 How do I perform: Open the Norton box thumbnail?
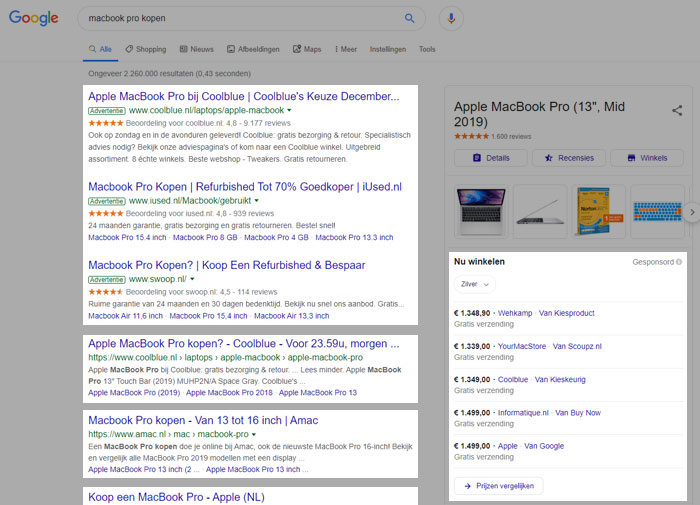tap(598, 212)
